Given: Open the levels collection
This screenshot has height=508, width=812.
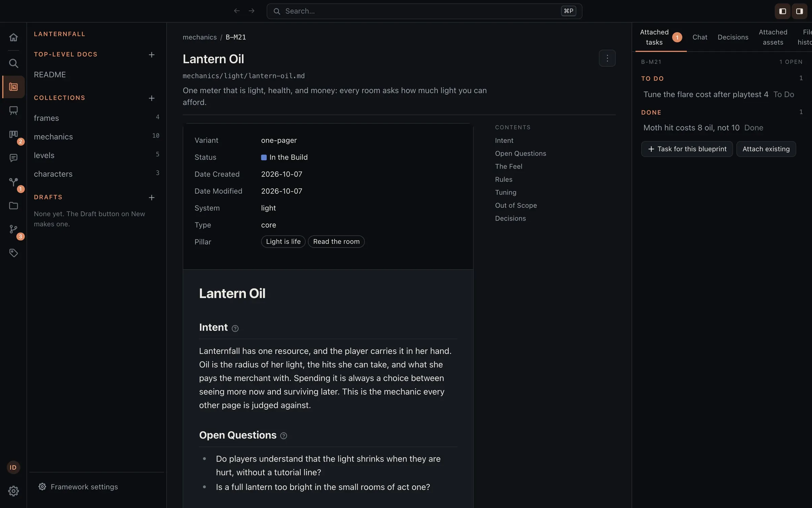Looking at the screenshot, I should [x=96, y=155].
